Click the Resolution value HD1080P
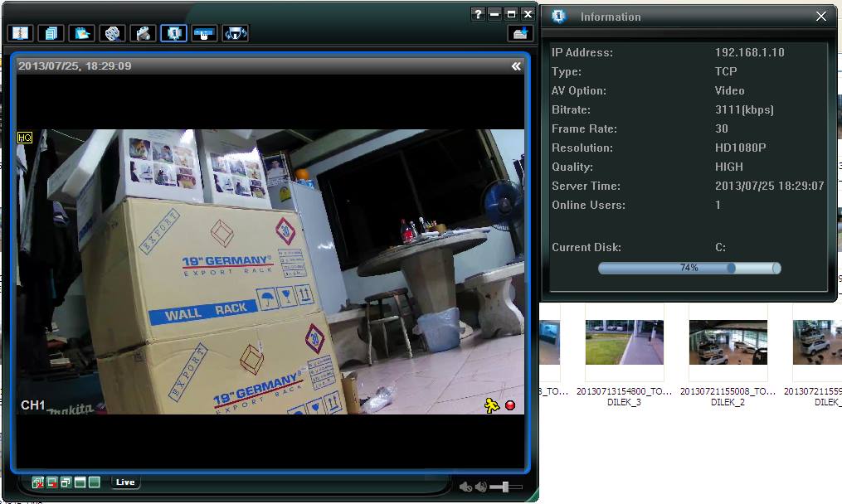842x504 pixels. (x=741, y=148)
